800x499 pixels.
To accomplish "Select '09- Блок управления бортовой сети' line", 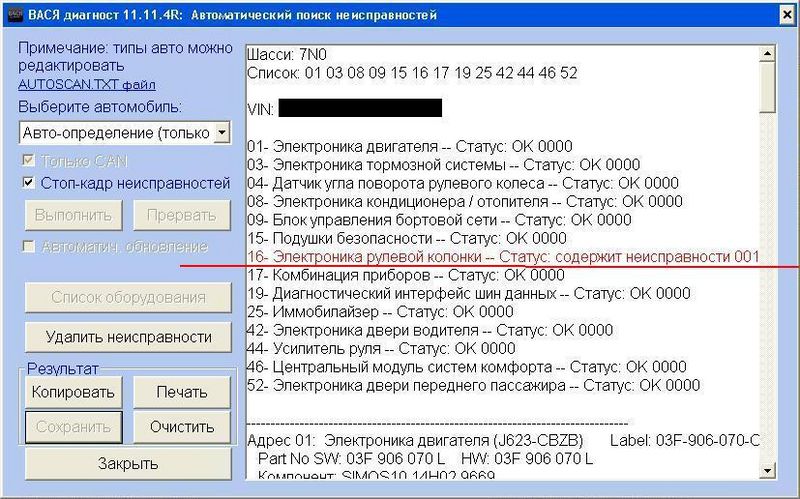I will tap(439, 220).
